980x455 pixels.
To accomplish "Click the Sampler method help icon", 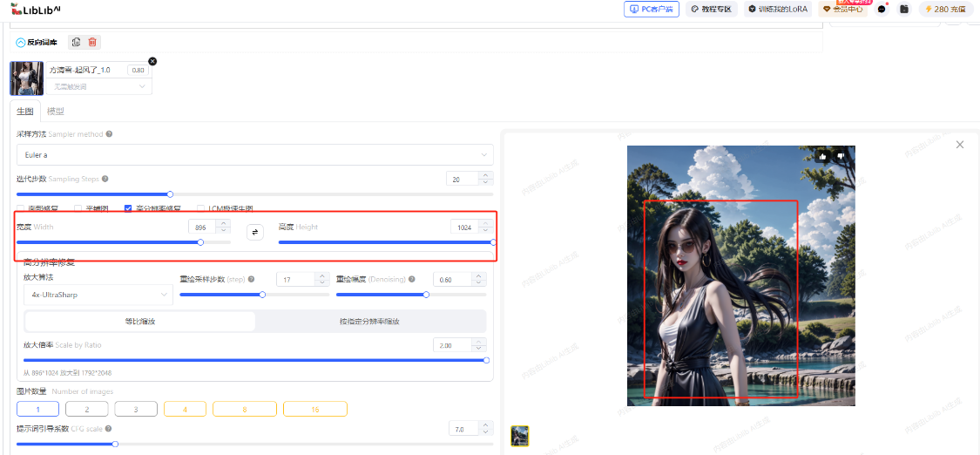I will pyautogui.click(x=109, y=134).
